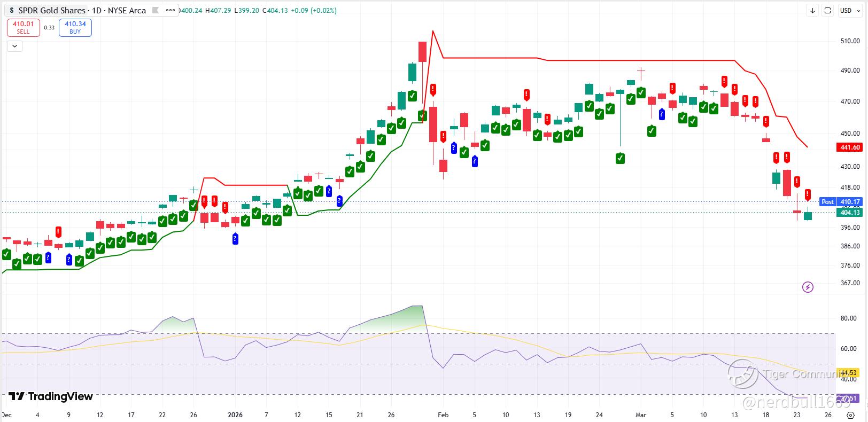Viewport: 868px width, 422px height.
Task: Click the 430.00 price axis label
Action: [x=850, y=167]
